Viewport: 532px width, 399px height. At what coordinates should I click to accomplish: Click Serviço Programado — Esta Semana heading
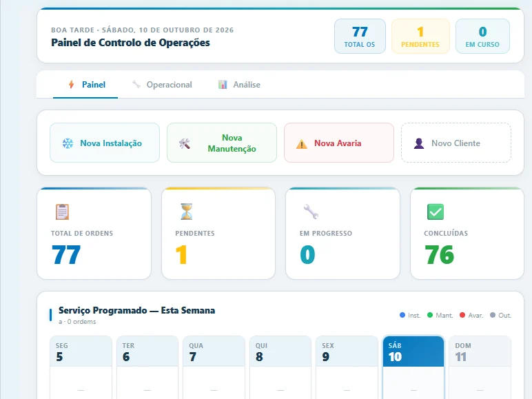point(136,310)
